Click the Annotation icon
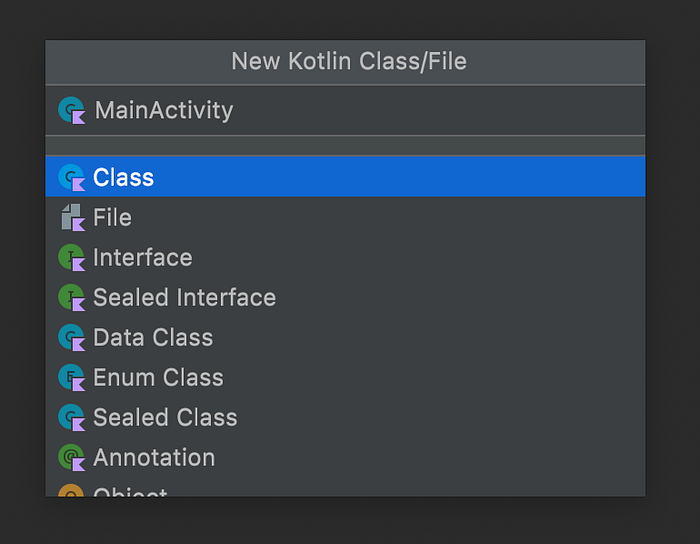700x544 pixels. click(71, 457)
